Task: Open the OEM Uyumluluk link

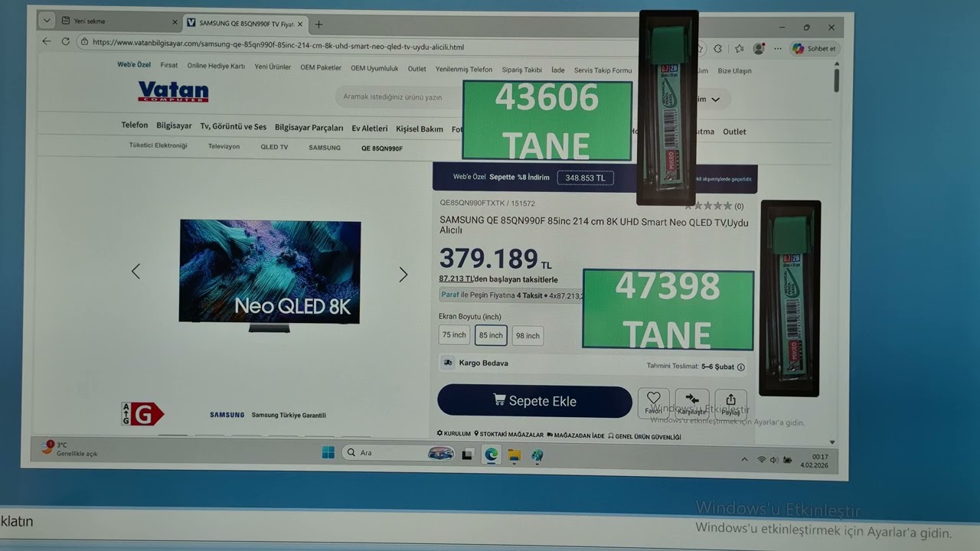Action: [374, 68]
